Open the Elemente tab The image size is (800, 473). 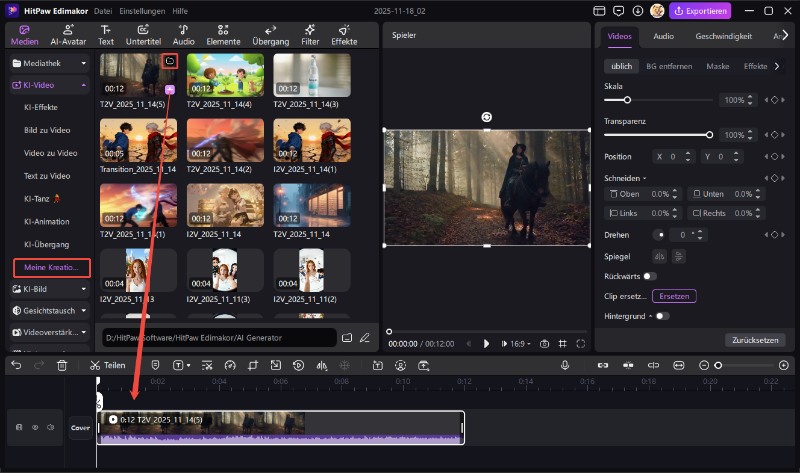pyautogui.click(x=223, y=35)
